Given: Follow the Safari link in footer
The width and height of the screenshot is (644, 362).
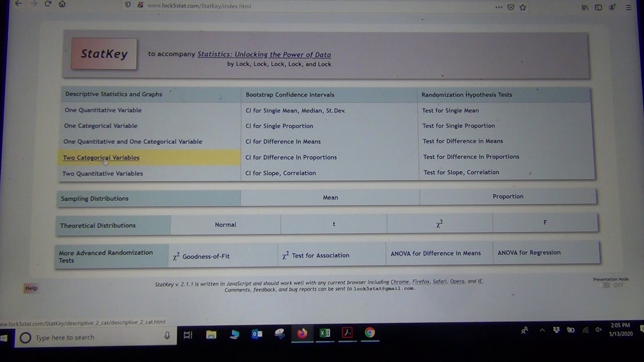Looking at the screenshot, I should point(440,282).
